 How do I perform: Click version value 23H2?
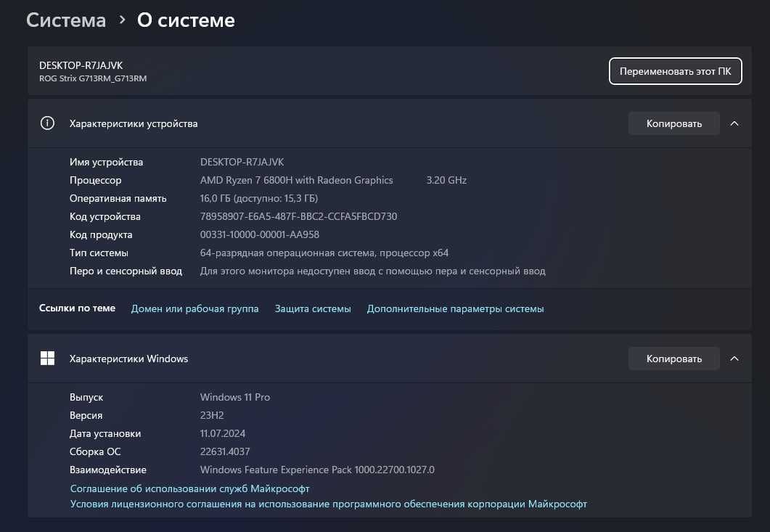point(212,415)
